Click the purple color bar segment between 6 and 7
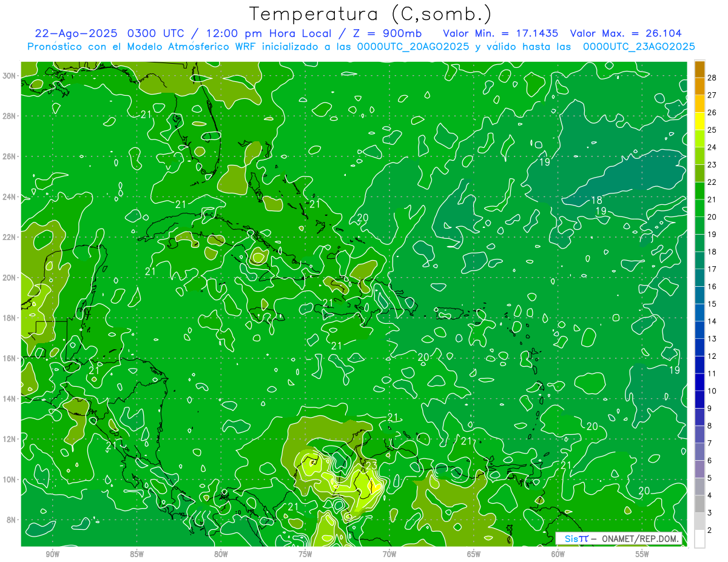Image resolution: width=728 pixels, height=562 pixels. coord(699,452)
